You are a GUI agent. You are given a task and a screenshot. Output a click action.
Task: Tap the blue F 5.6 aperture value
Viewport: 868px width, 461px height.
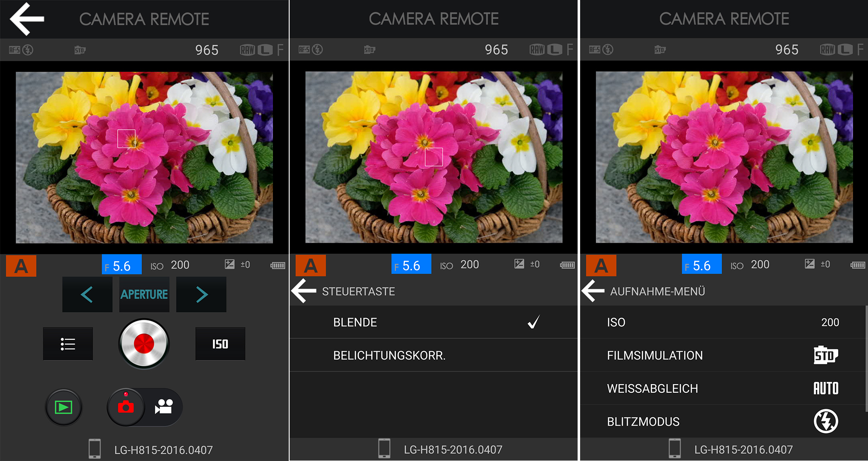tap(122, 265)
